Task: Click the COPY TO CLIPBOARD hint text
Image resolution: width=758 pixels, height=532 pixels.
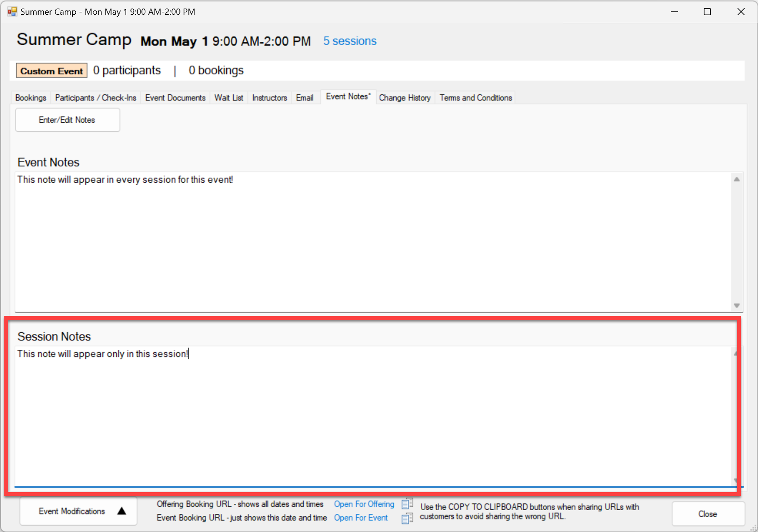Action: [529, 512]
